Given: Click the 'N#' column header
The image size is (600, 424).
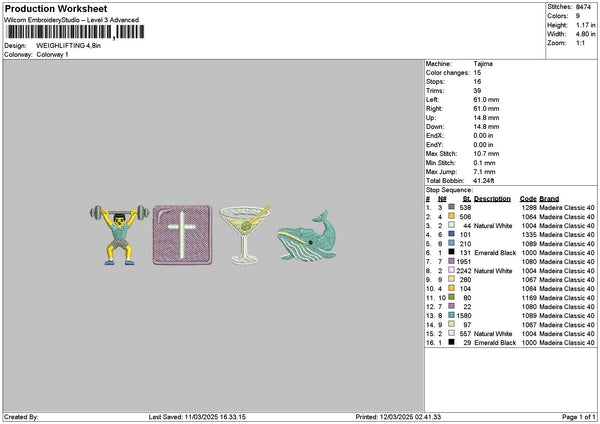Looking at the screenshot, I should click(442, 199).
